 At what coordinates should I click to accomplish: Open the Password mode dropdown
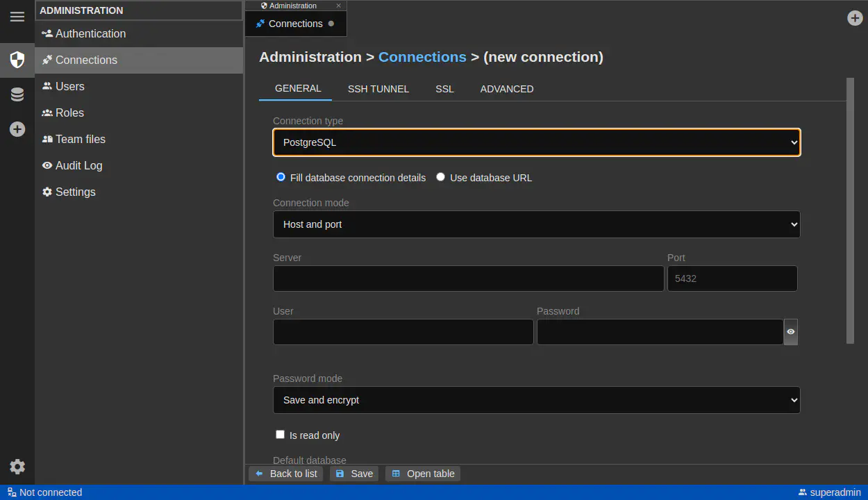coord(536,400)
